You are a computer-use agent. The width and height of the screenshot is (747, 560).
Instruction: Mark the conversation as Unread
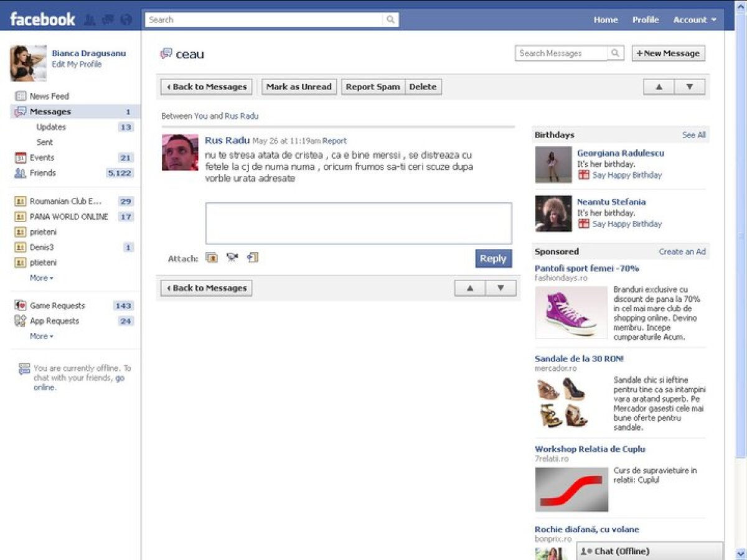[298, 86]
